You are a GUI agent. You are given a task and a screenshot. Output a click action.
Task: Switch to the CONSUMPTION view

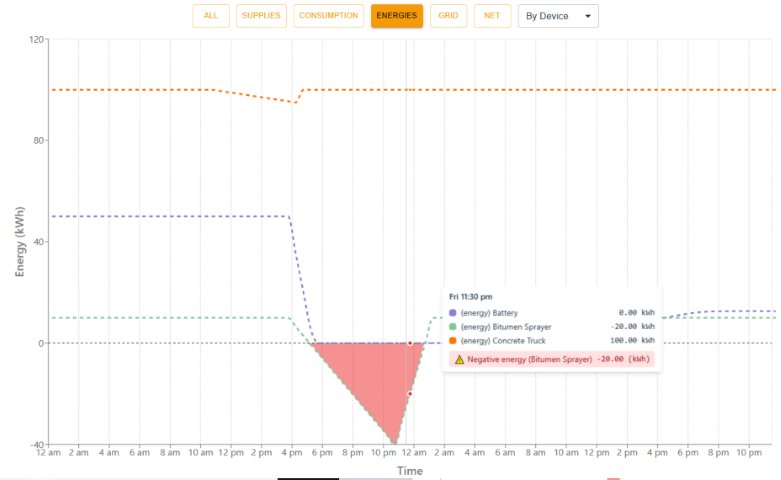coord(328,16)
